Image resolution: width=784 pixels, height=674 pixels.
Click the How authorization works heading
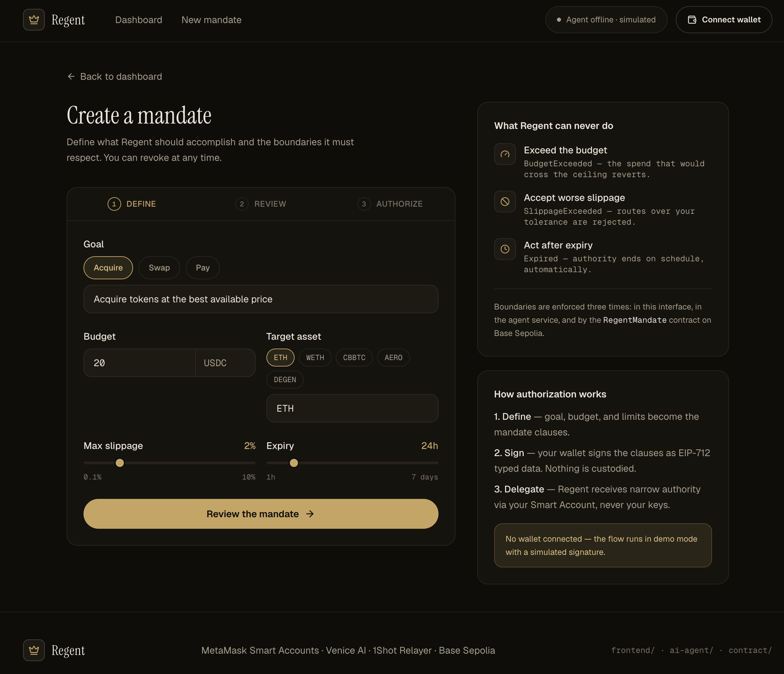click(x=550, y=394)
